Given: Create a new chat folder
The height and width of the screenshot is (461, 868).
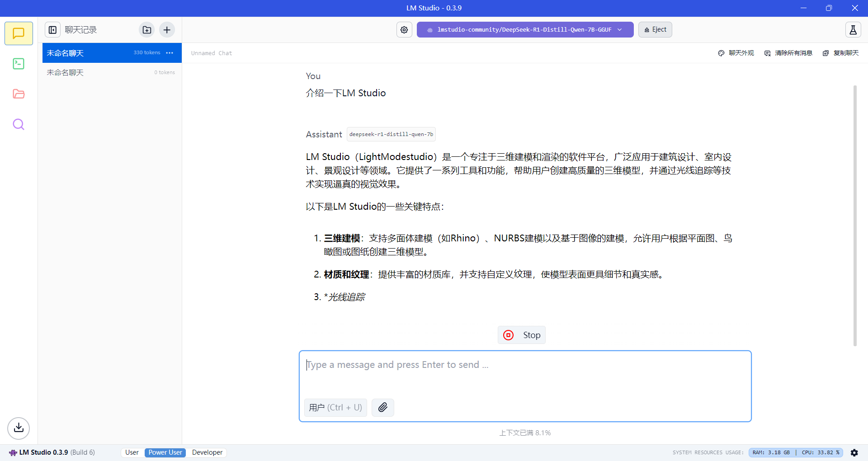Looking at the screenshot, I should tap(147, 30).
